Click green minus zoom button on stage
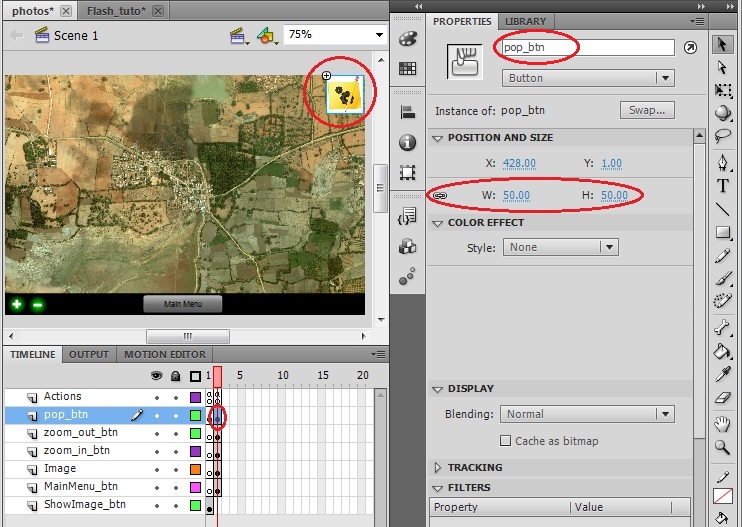 [x=38, y=305]
